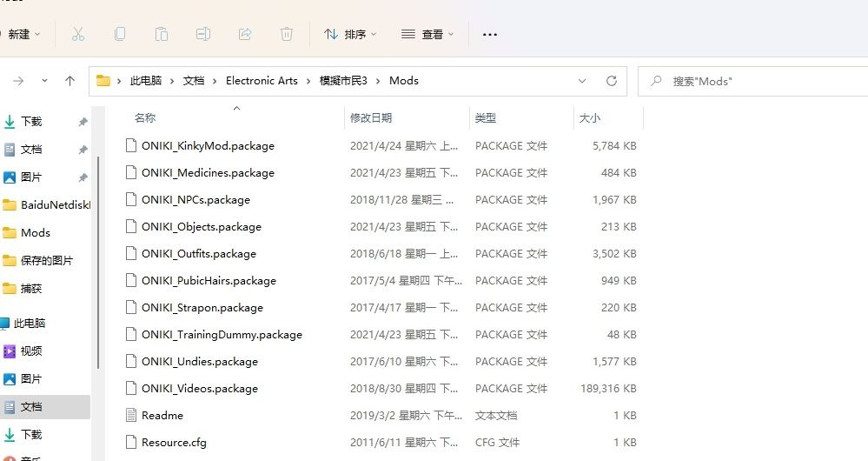Image resolution: width=868 pixels, height=461 pixels.
Task: Click the Readme file's document icon
Action: tap(131, 415)
